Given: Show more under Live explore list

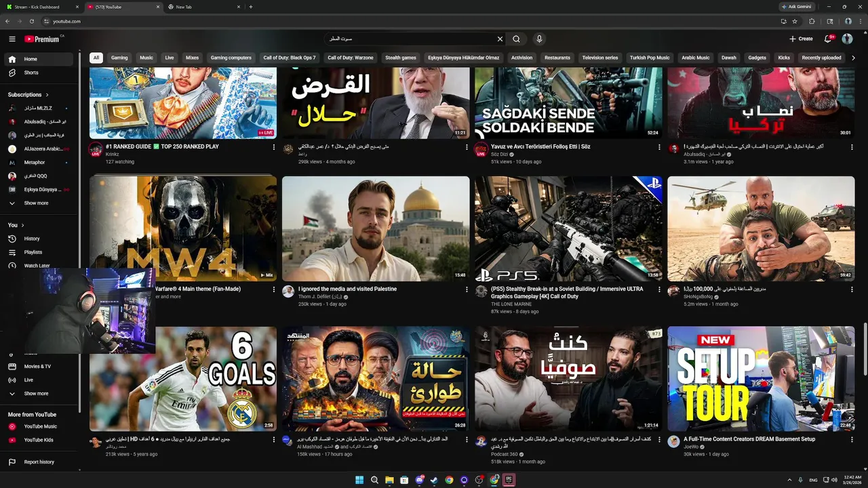Looking at the screenshot, I should pos(39,394).
